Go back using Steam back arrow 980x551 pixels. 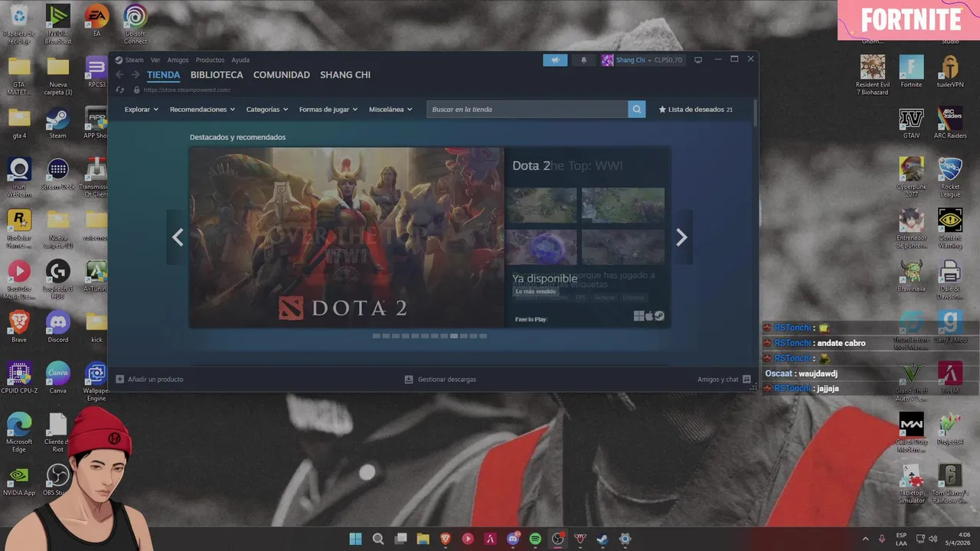click(119, 75)
